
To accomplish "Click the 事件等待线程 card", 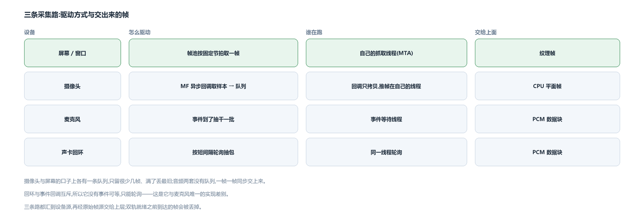I will [x=386, y=119].
